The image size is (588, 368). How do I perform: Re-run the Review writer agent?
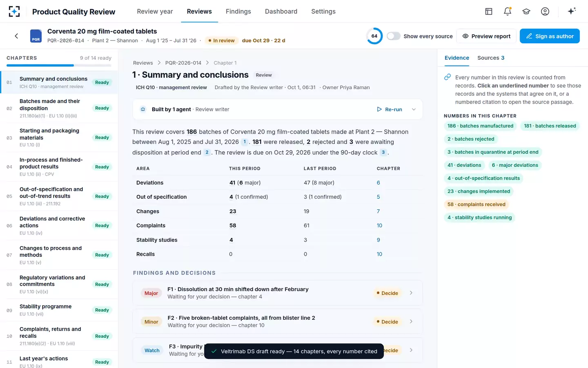tap(390, 109)
